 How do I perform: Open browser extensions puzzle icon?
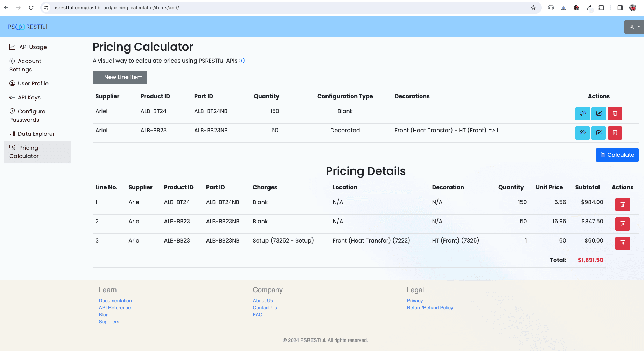[x=601, y=8]
